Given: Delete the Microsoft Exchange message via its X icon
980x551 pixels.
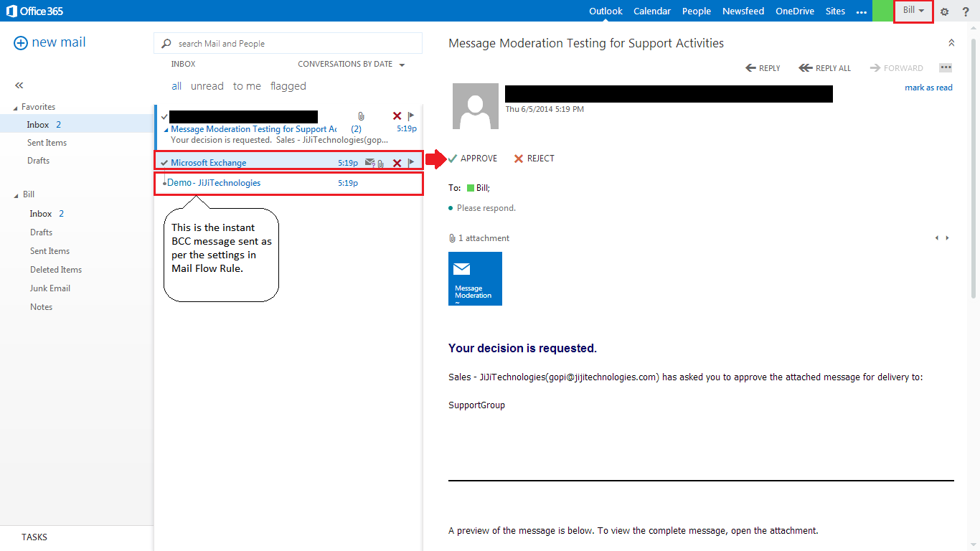Looking at the screenshot, I should 397,163.
